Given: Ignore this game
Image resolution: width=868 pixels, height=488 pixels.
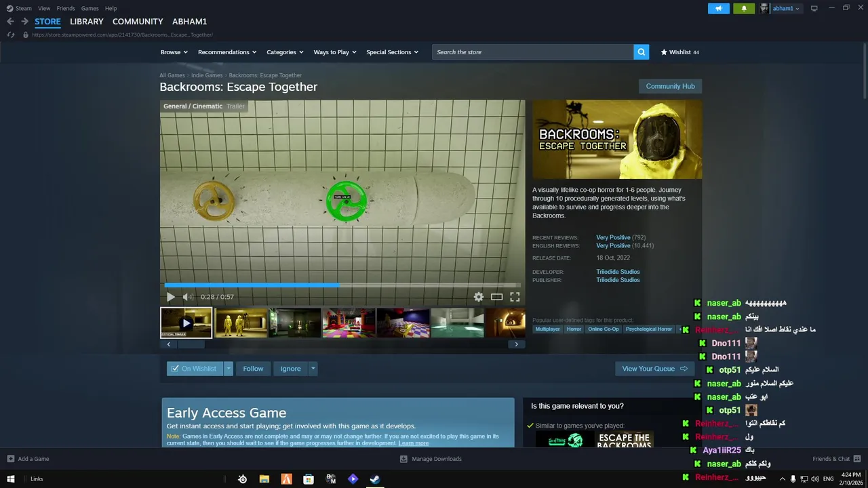Looking at the screenshot, I should 290,369.
